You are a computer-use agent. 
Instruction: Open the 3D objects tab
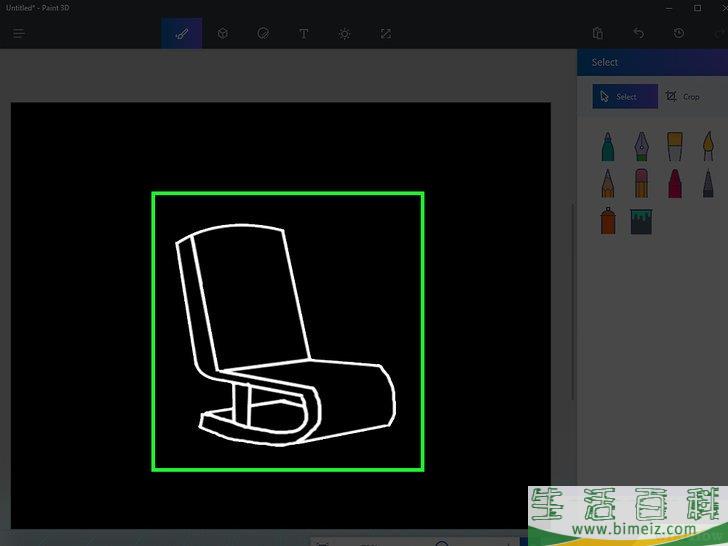point(223,33)
